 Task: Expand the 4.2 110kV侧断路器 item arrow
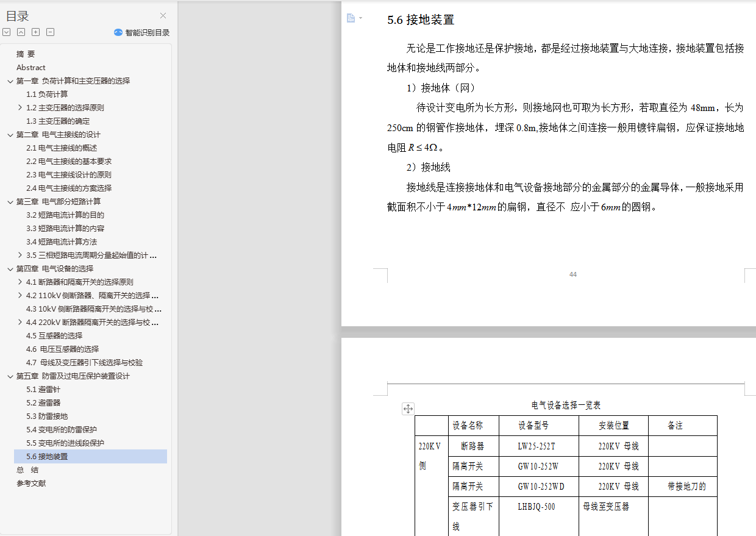point(20,296)
